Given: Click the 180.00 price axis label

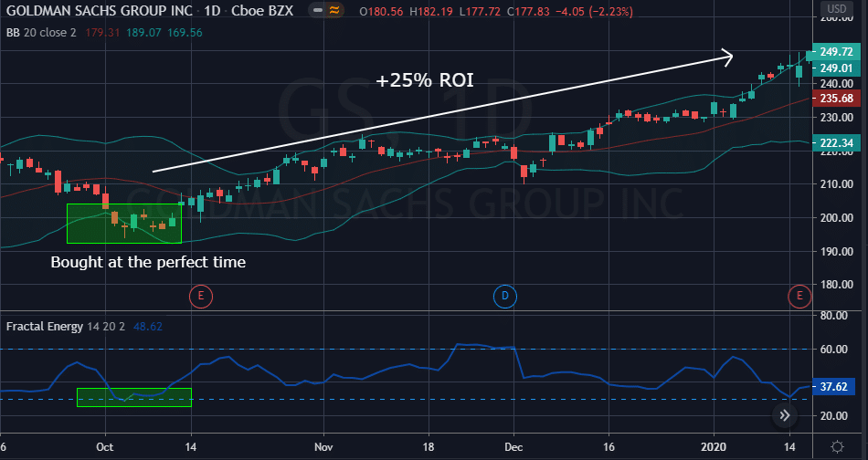Looking at the screenshot, I should [836, 285].
